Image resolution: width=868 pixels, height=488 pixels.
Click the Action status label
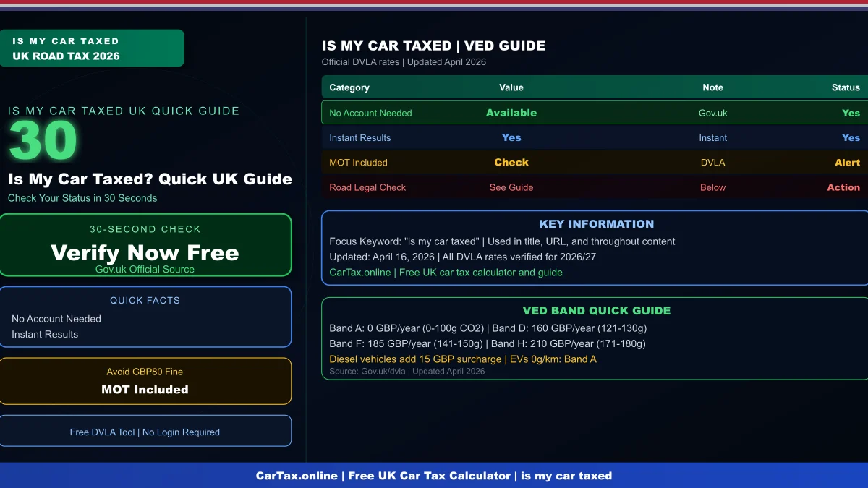pos(843,187)
